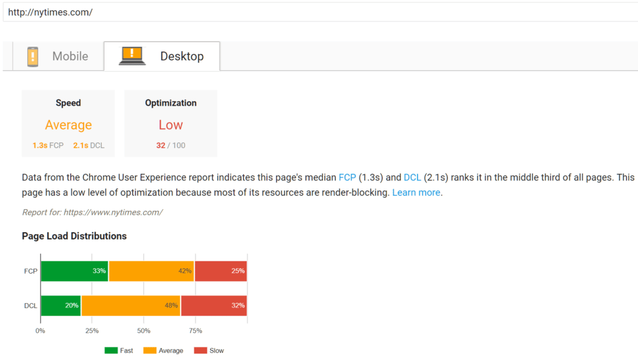The height and width of the screenshot is (364, 638).
Task: Click the orange 42% FCP bar segment
Action: click(x=151, y=271)
